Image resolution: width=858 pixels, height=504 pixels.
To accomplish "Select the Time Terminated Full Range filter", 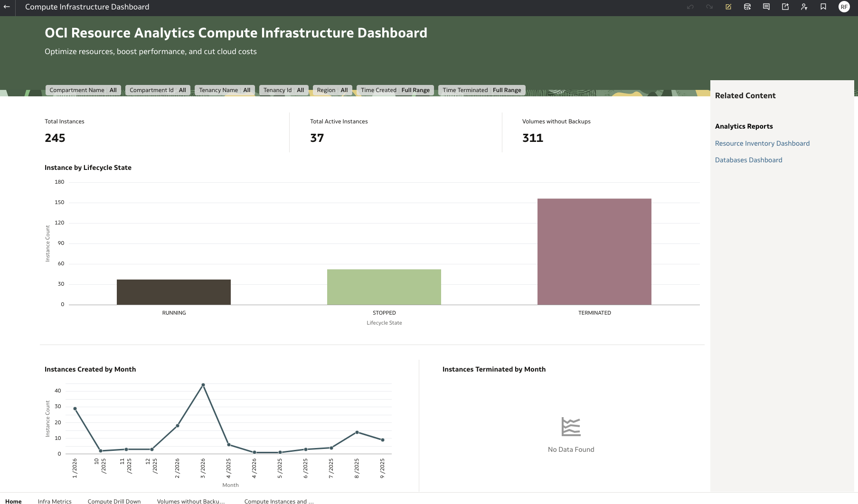I will tap(481, 90).
